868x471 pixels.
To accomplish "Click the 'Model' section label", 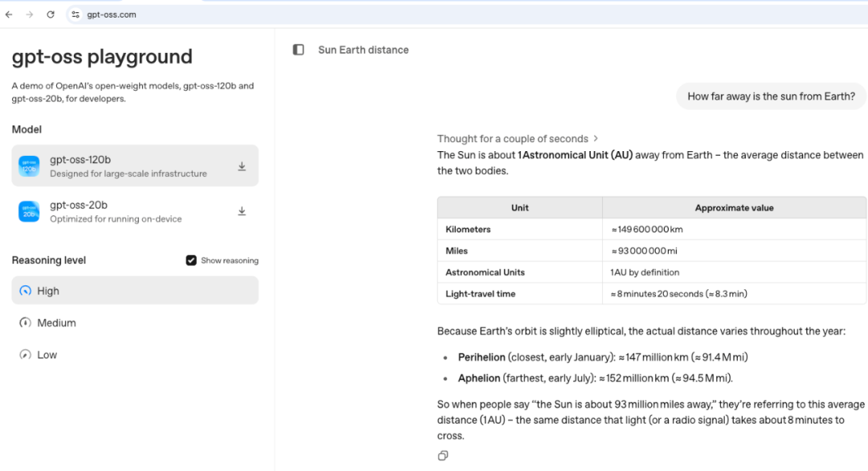I will [x=27, y=129].
